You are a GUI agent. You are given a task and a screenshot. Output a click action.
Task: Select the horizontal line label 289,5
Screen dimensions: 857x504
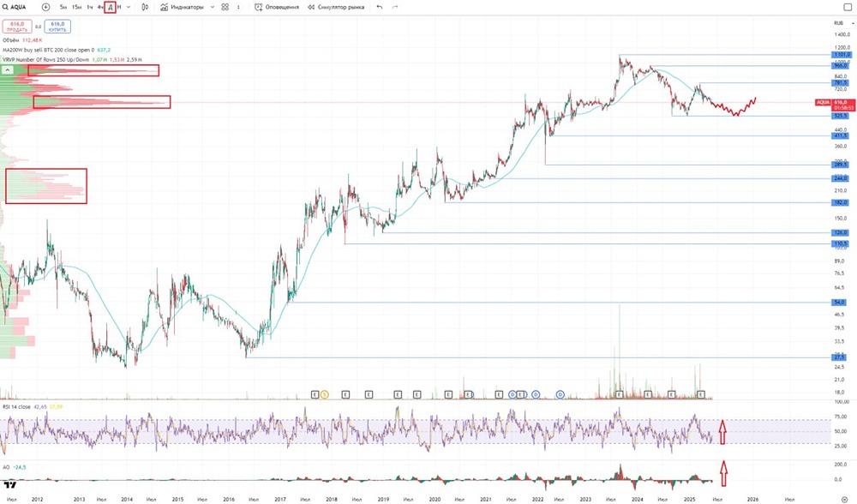[841, 165]
